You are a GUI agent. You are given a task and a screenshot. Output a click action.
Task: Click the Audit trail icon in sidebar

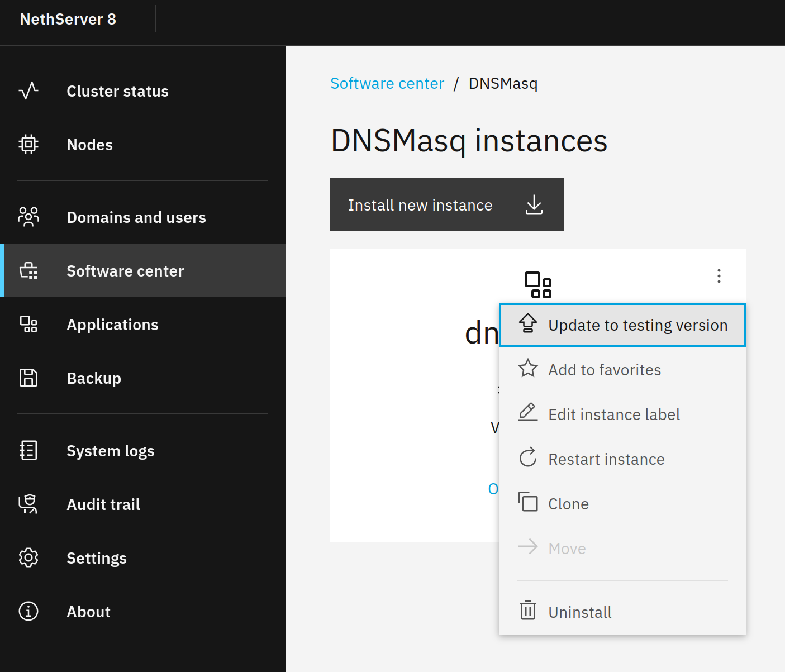click(28, 504)
